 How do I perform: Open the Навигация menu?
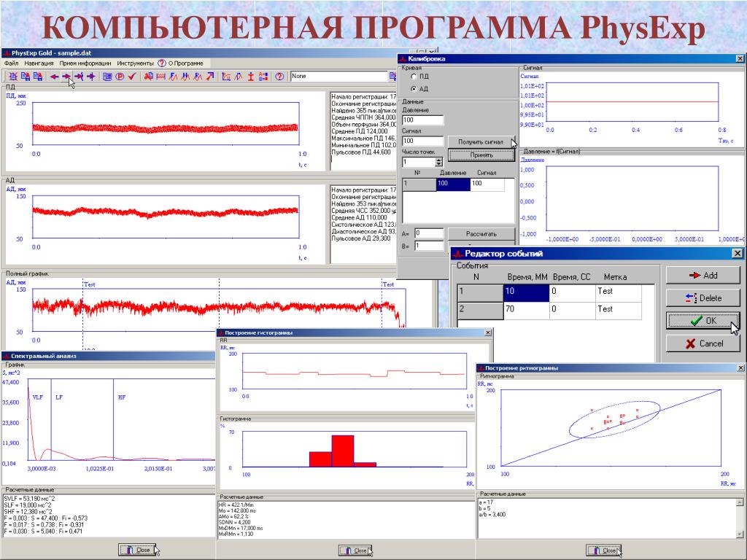coord(39,63)
